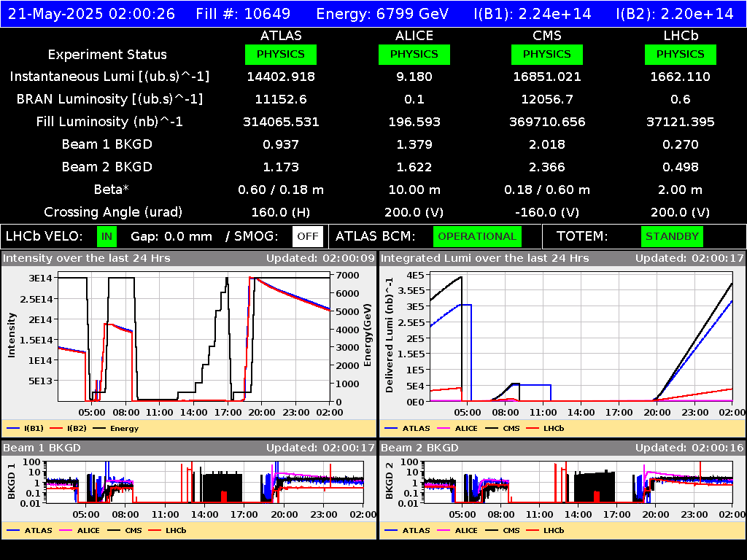Click the Crossing Angle (urad) row label

click(113, 212)
